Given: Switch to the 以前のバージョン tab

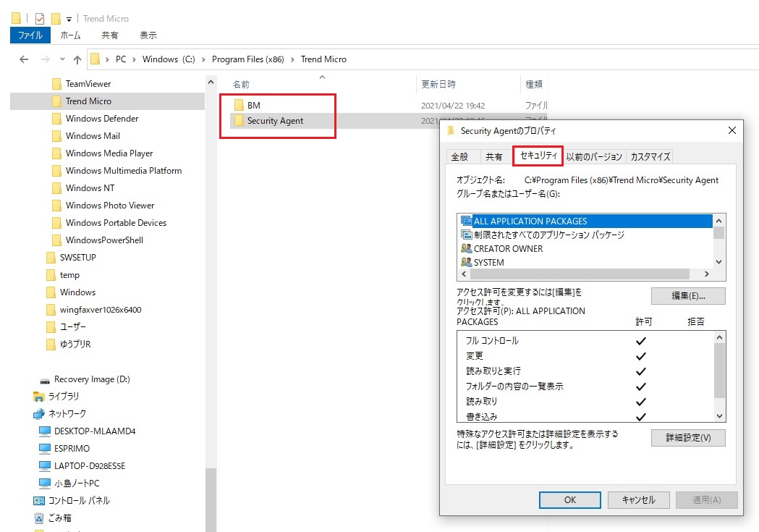Looking at the screenshot, I should click(594, 156).
